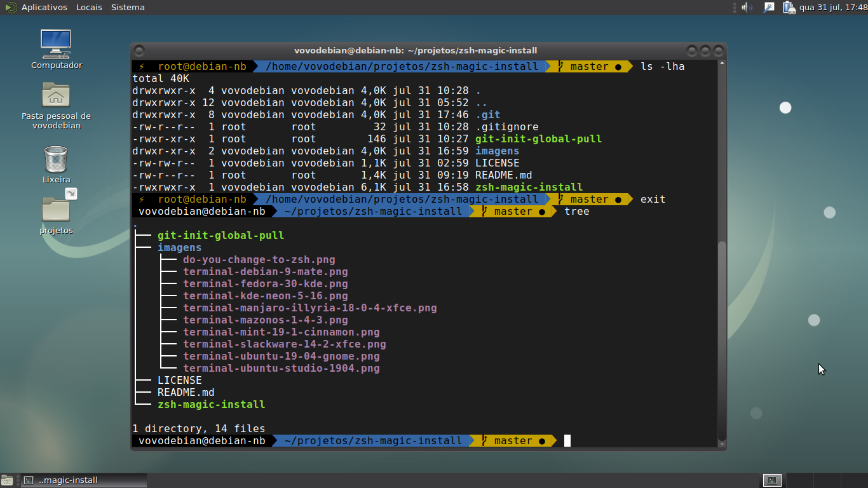
Task: Click the show desktop icon in bottom panel
Action: pyautogui.click(x=7, y=480)
